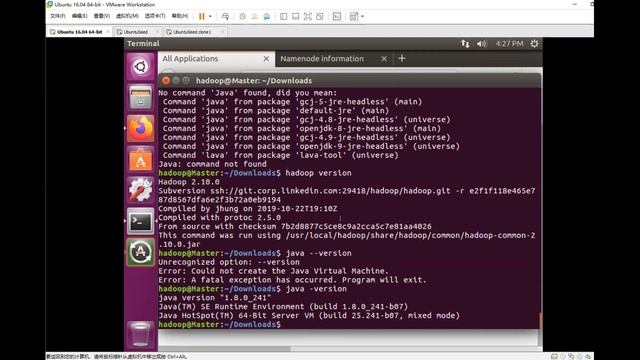
Task: Open the 编辑(E) Edit menu
Action: click(x=79, y=16)
